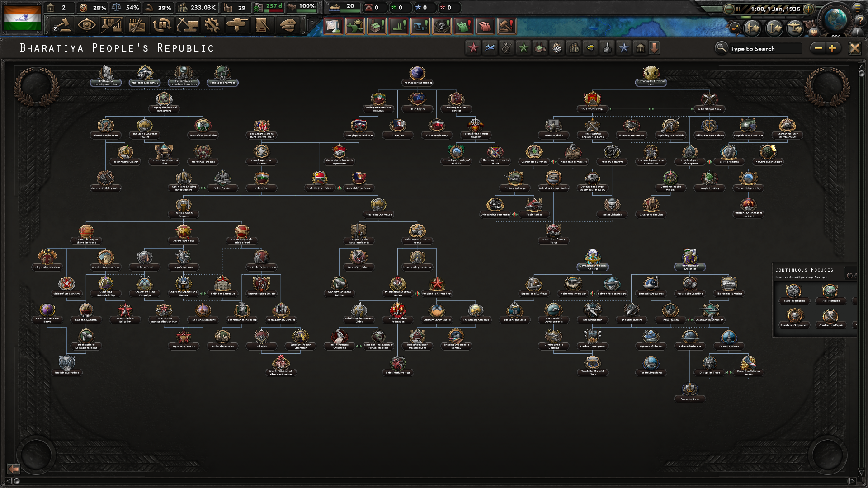This screenshot has width=868, height=488.
Task: Toggle the navy ship focus filter
Action: pos(607,48)
